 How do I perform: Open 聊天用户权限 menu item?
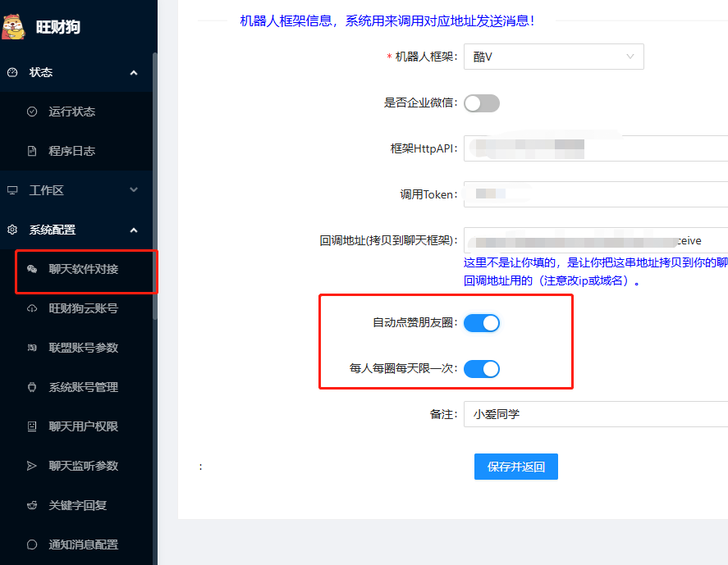coord(83,426)
